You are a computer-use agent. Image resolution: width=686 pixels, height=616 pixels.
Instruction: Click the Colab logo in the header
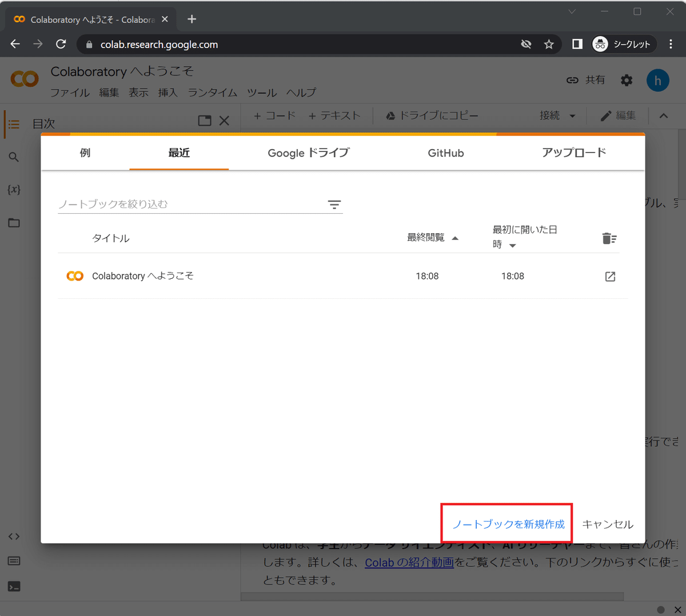(x=25, y=79)
